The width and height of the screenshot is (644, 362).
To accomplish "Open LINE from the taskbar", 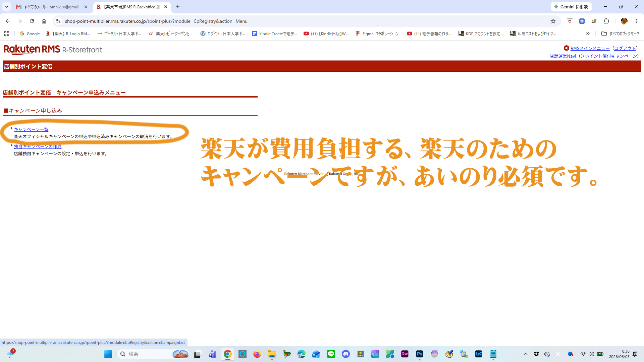I will (x=331, y=354).
